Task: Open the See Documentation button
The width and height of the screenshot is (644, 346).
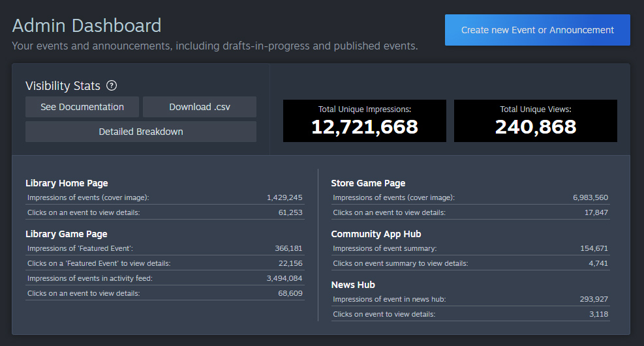Action: coord(82,107)
